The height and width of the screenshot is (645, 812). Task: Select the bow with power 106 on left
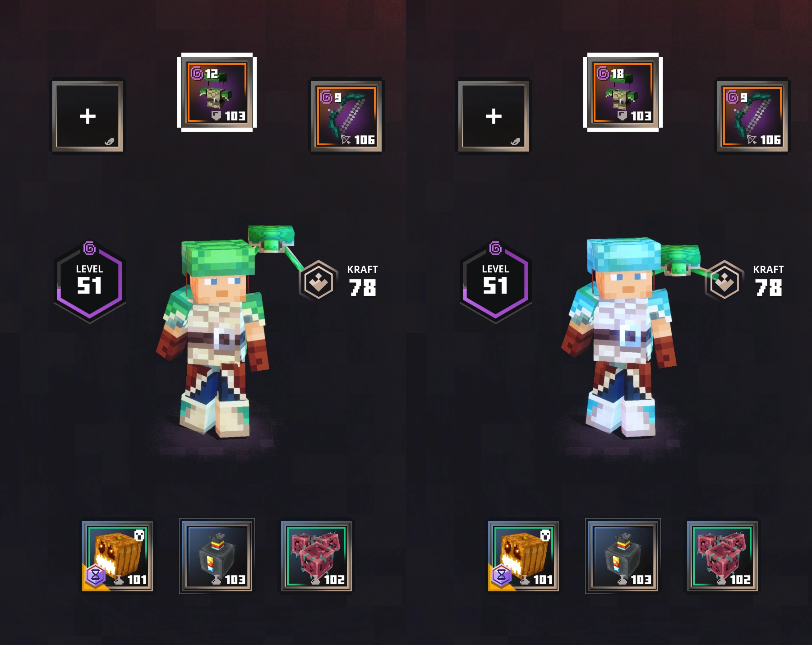coord(346,116)
